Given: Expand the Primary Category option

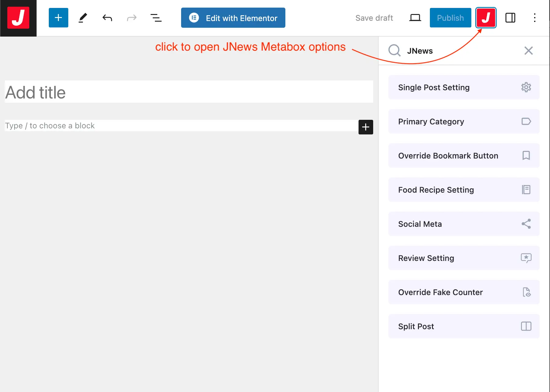Looking at the screenshot, I should (464, 122).
